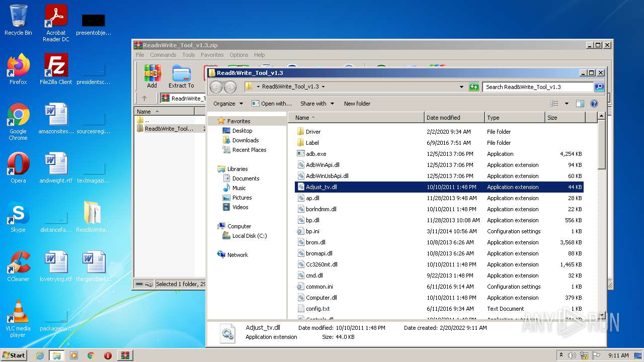Select the config.txt file
The image size is (644, 362).
pyautogui.click(x=439, y=309)
